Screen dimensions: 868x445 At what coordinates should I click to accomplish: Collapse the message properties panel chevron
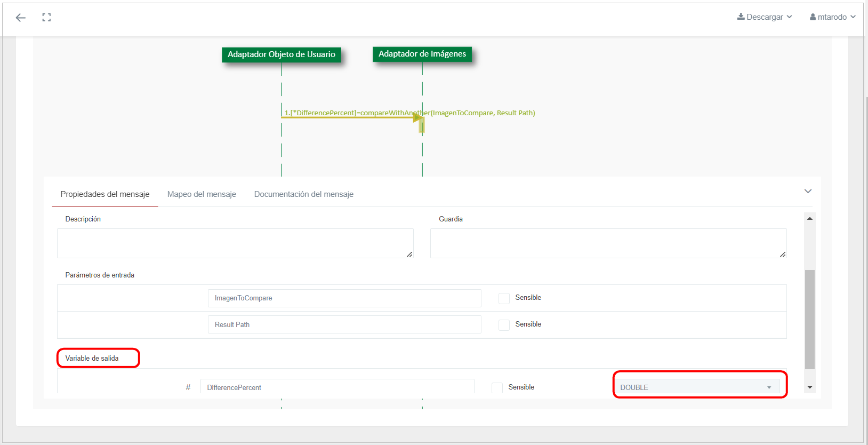click(808, 191)
